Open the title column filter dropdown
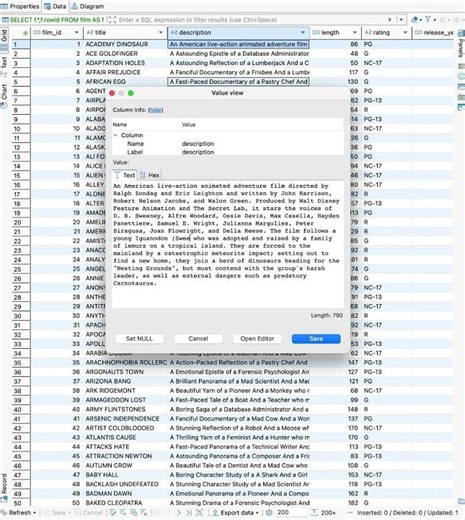The width and height of the screenshot is (465, 520). 161,32
